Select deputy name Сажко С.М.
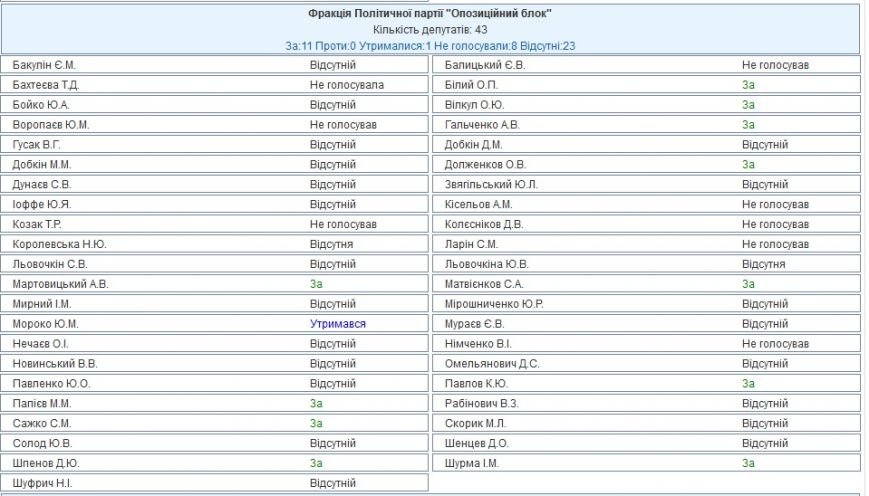Screen dimensions: 869x496 point(42,425)
